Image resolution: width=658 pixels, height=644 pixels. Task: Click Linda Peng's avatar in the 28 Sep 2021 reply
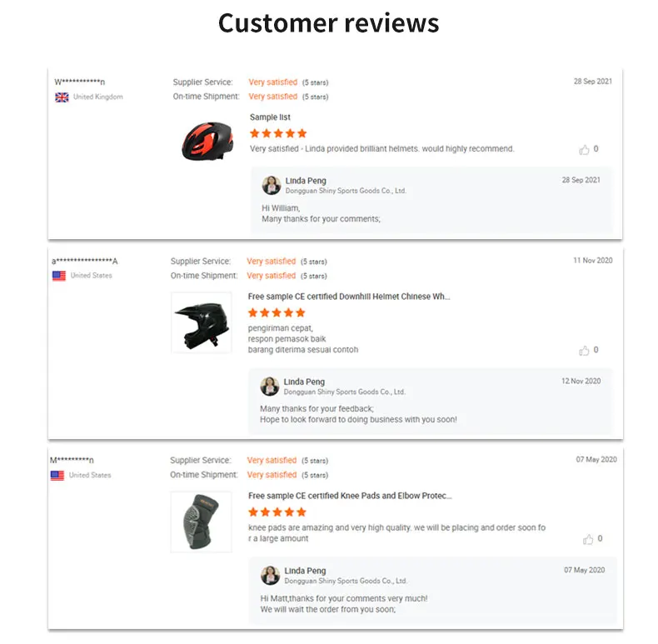271,185
